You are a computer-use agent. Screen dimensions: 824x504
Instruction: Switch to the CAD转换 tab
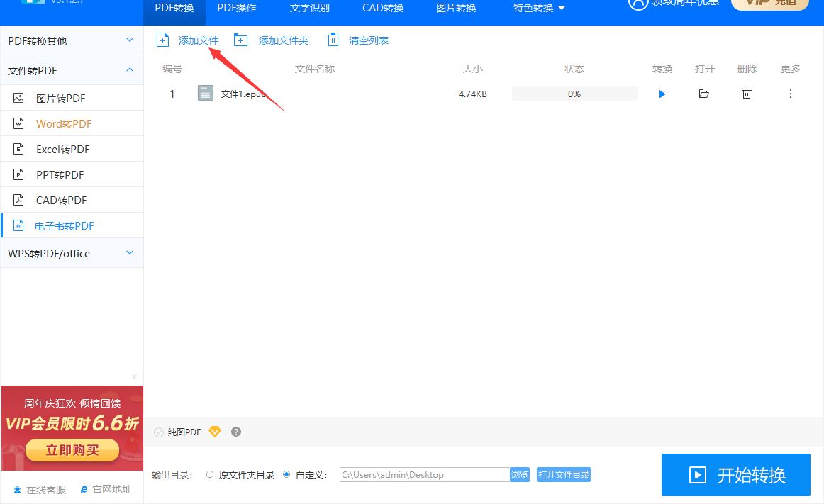pos(383,8)
